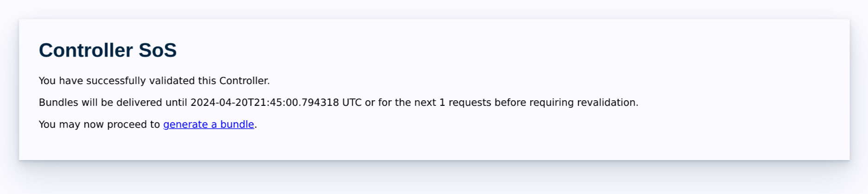Click the period after the bundle link
The image size is (868, 194).
[256, 124]
